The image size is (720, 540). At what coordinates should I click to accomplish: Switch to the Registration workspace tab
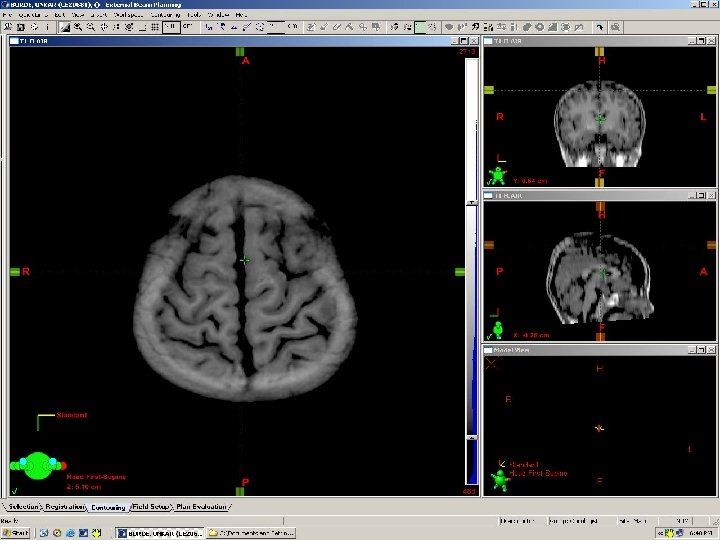[65, 506]
